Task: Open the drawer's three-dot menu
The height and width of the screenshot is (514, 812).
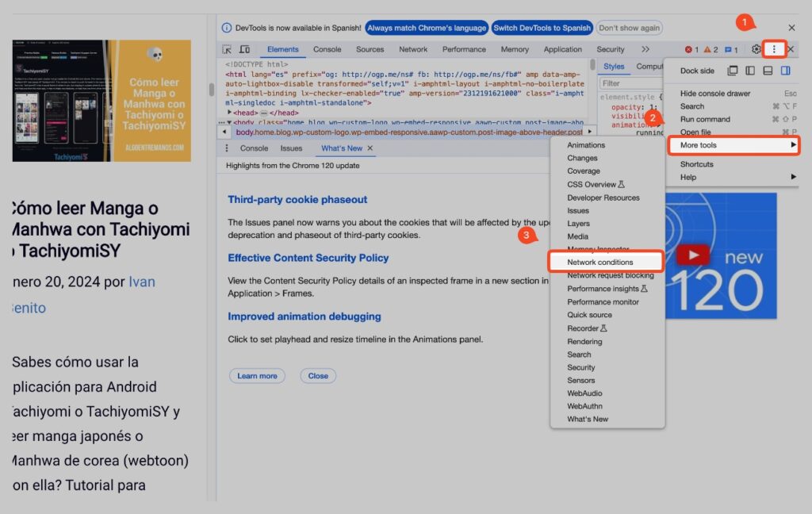Action: (227, 148)
